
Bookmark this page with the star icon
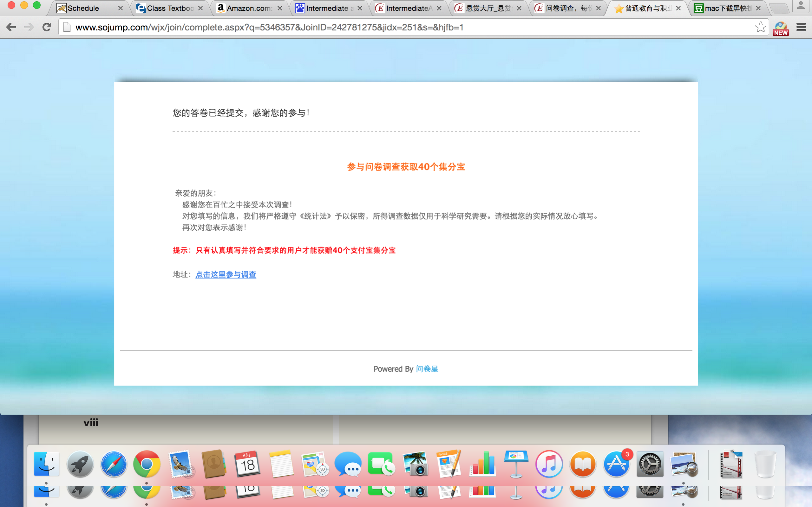click(x=760, y=27)
